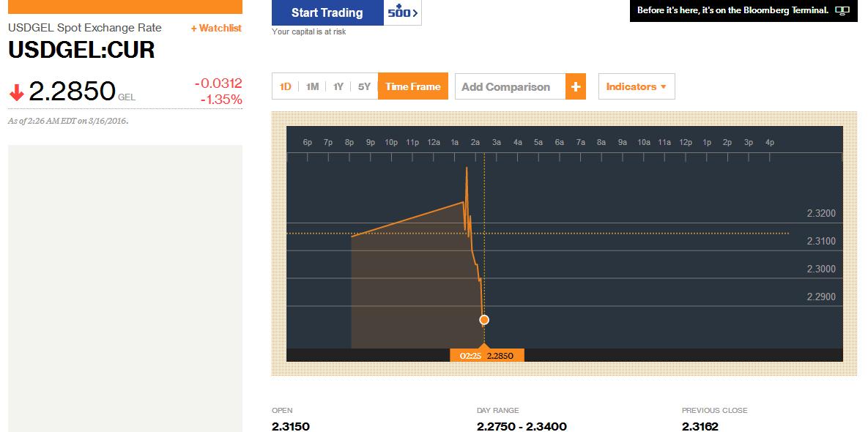Click the 12a label on chart time axis

tap(434, 142)
